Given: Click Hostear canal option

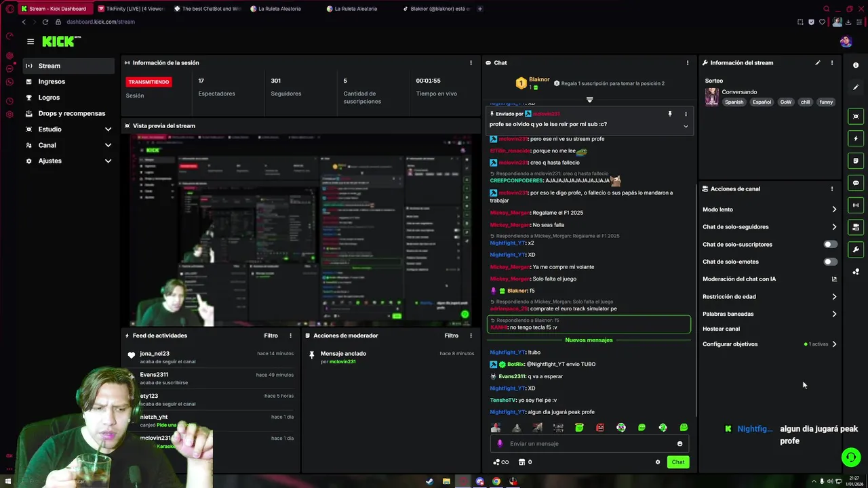Looking at the screenshot, I should click(x=721, y=329).
